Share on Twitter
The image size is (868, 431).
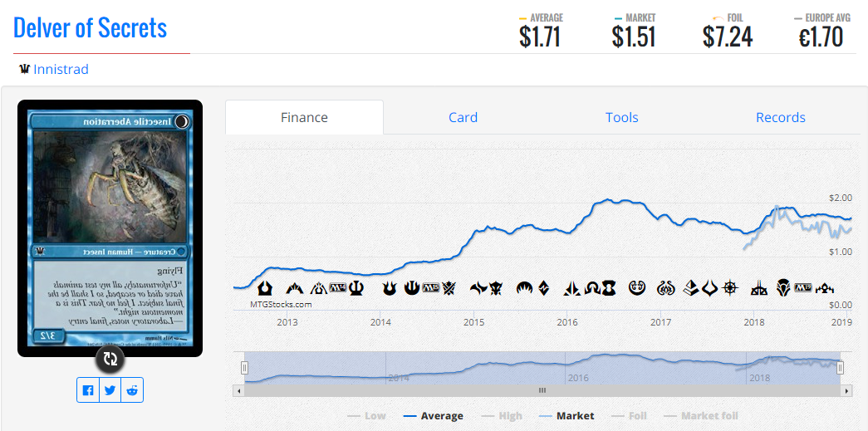tap(110, 390)
